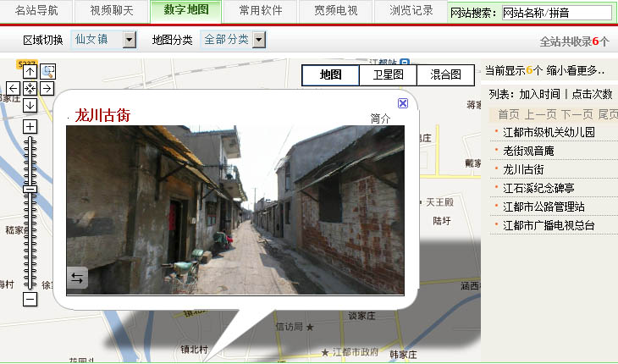Open the 浏览记录 tab
This screenshot has height=364, width=618.
coord(411,11)
